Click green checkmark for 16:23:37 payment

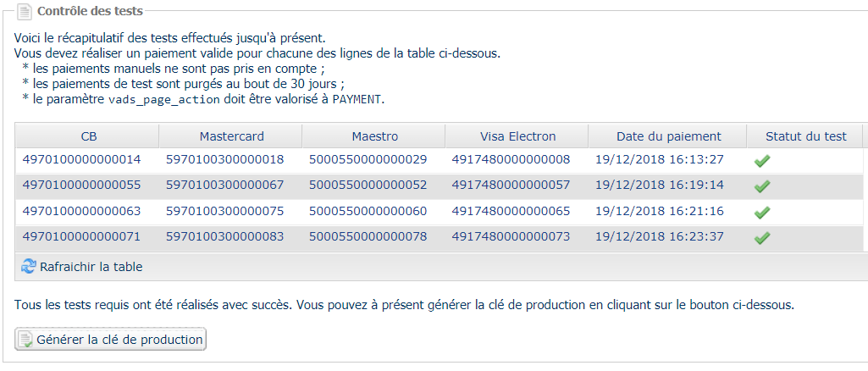tap(762, 238)
